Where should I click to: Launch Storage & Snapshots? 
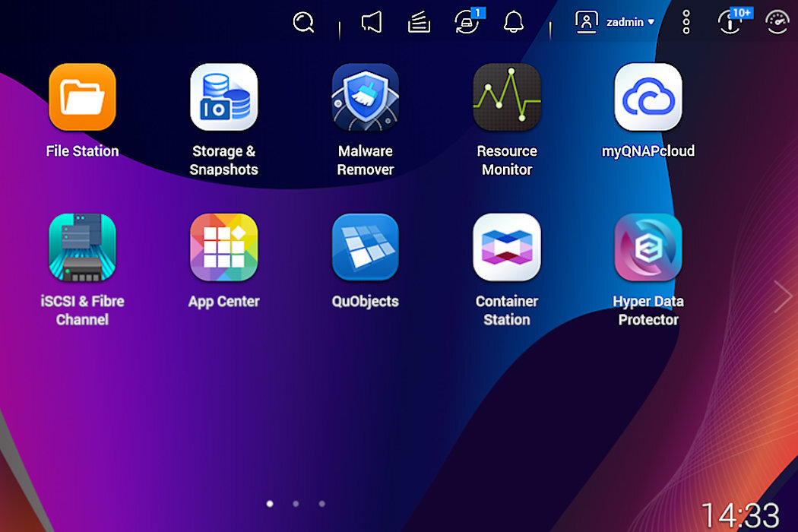pyautogui.click(x=224, y=97)
